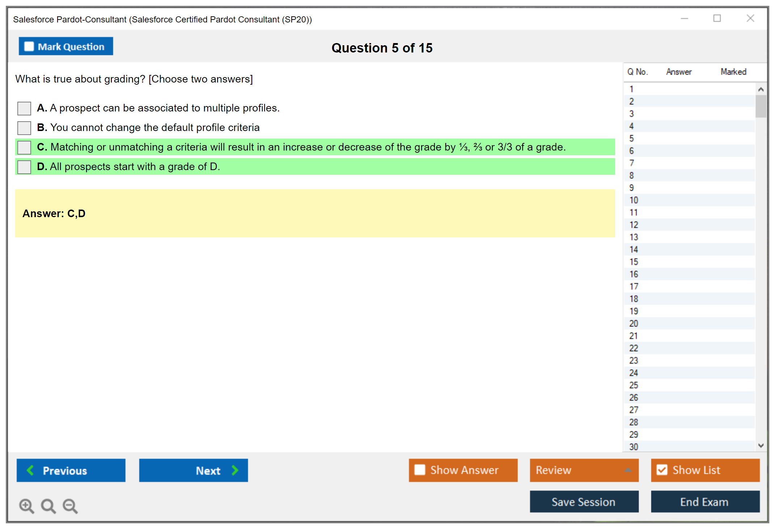The image size is (778, 532).
Task: Expand the Review dropdown arrow
Action: tap(628, 470)
